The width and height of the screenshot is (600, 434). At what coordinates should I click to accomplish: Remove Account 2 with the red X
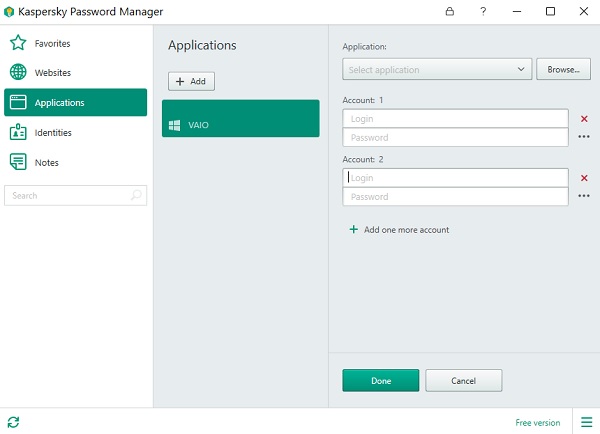(584, 178)
